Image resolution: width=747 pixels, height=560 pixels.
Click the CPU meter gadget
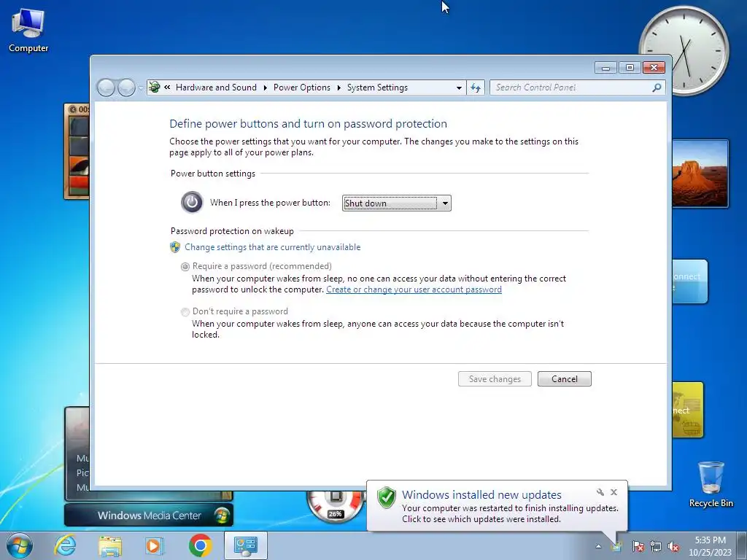[336, 505]
